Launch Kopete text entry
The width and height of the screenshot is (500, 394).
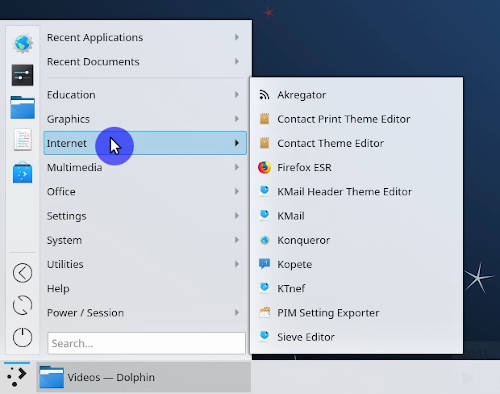pyautogui.click(x=295, y=264)
